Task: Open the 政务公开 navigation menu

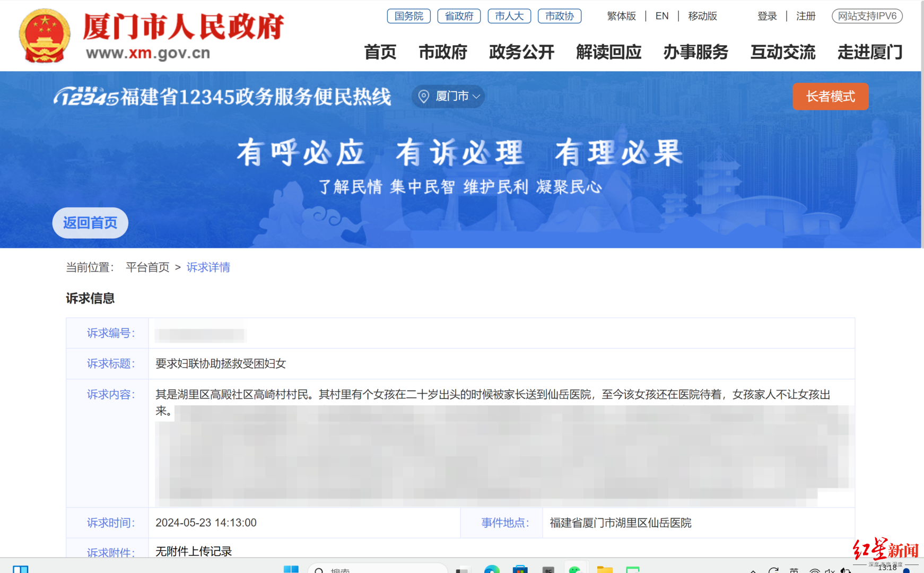Action: pos(521,52)
